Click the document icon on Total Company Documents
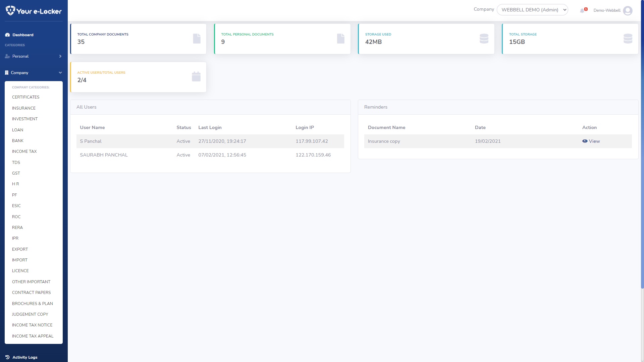Viewport: 644px width, 362px height. click(196, 39)
